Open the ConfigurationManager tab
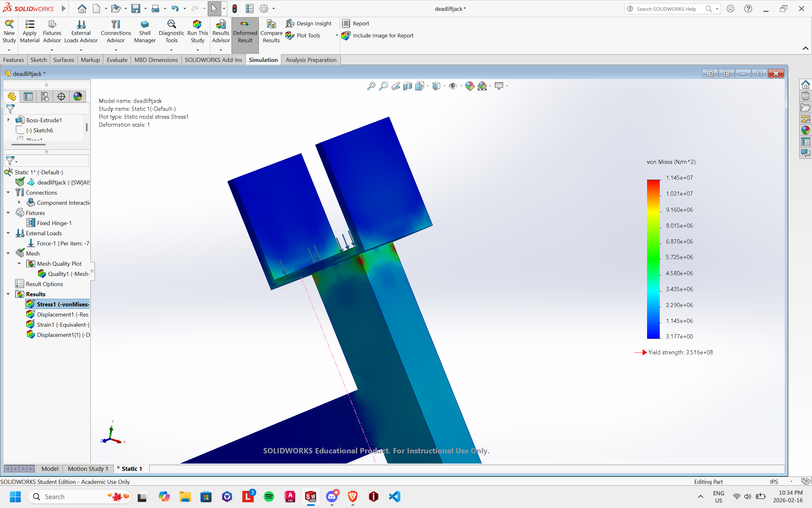 click(45, 97)
